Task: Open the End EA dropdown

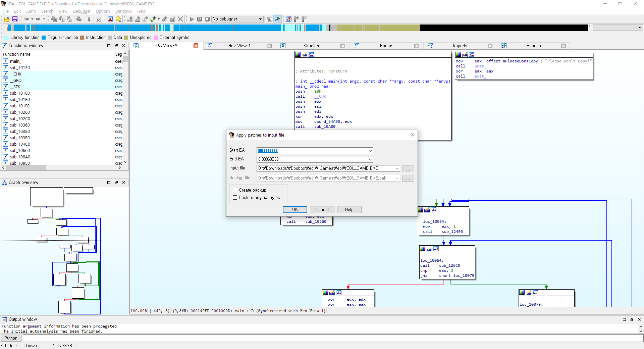Action: coord(370,159)
